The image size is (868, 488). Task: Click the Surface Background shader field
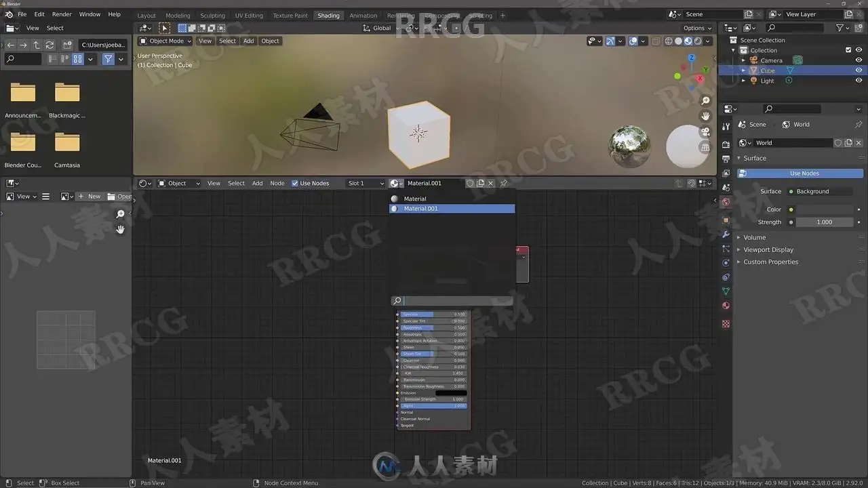pyautogui.click(x=818, y=191)
